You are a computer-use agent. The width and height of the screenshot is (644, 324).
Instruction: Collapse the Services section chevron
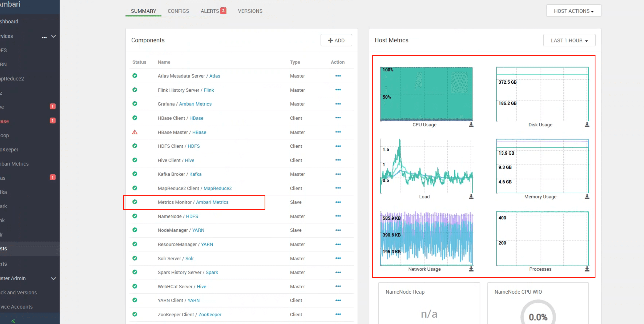click(x=53, y=37)
